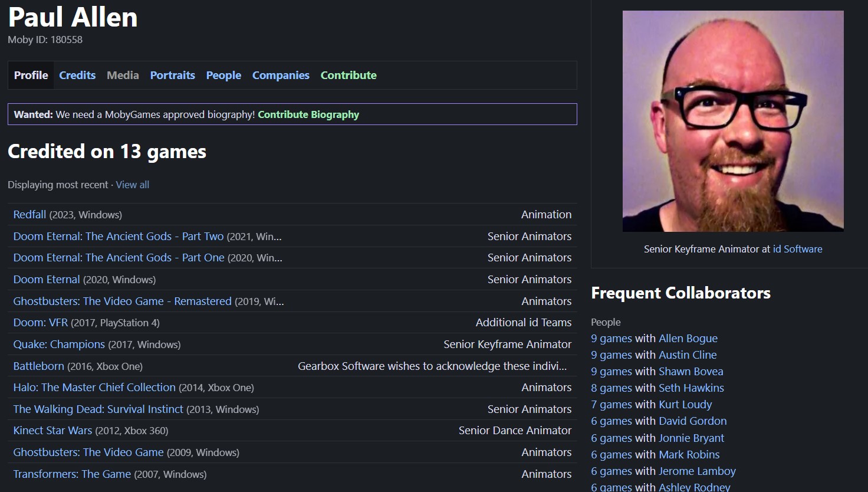Viewport: 868px width, 492px height.
Task: Open the Companies tab
Action: point(281,75)
